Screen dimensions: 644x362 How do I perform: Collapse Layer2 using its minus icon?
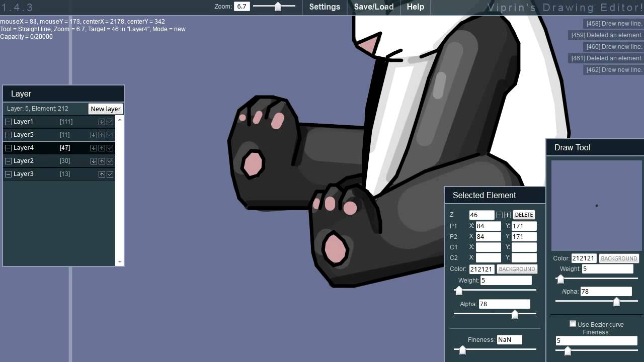tap(8, 160)
